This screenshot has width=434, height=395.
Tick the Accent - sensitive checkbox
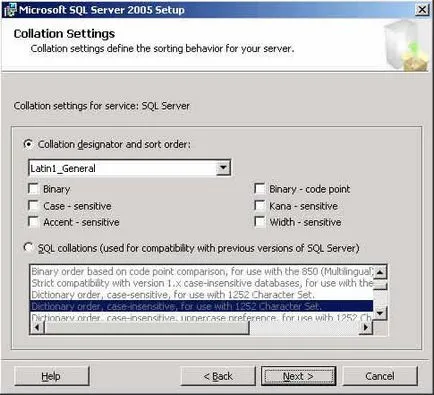(x=33, y=222)
